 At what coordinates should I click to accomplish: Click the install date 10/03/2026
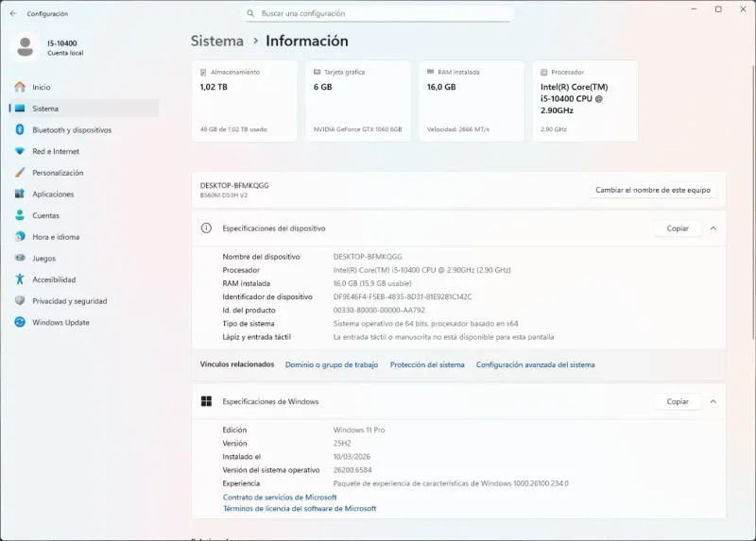(352, 457)
